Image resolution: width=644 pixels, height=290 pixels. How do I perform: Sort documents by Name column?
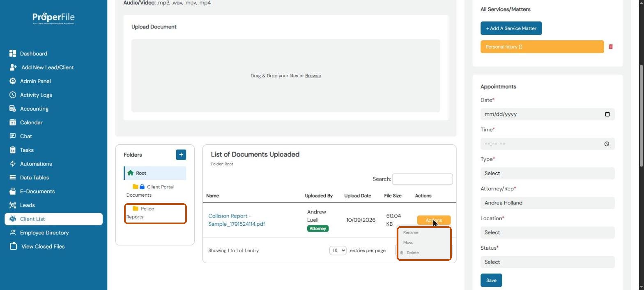[212, 196]
